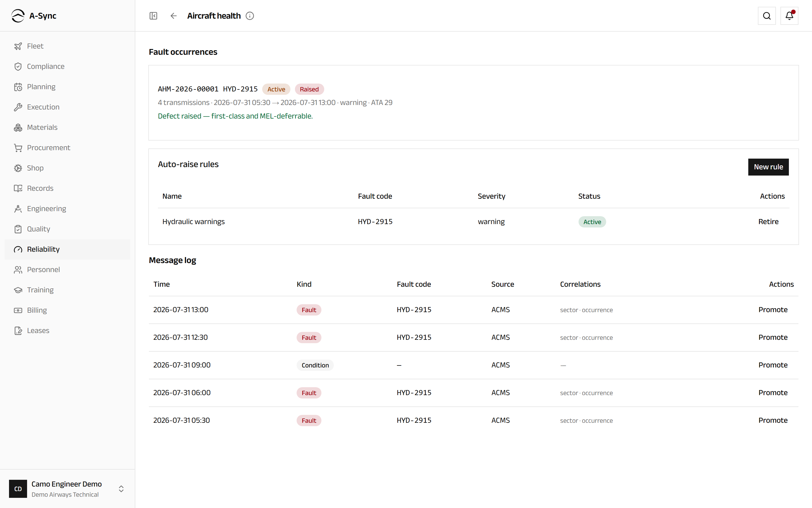Click the Compliance shield icon

click(x=18, y=67)
